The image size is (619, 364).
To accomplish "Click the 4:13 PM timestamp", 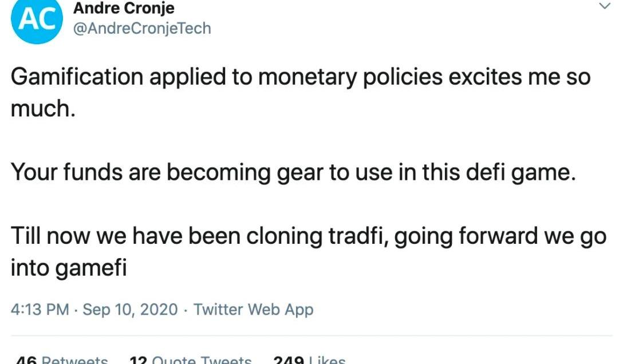I will [x=40, y=310].
